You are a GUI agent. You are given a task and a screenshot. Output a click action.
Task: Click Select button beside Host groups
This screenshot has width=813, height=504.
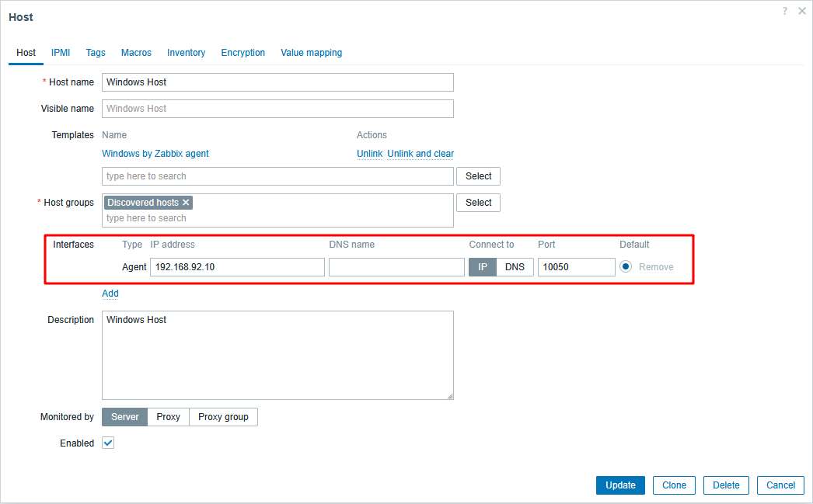(x=478, y=203)
